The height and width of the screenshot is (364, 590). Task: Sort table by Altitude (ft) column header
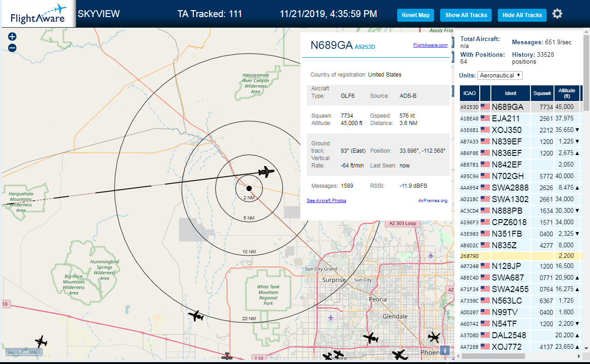click(x=567, y=93)
